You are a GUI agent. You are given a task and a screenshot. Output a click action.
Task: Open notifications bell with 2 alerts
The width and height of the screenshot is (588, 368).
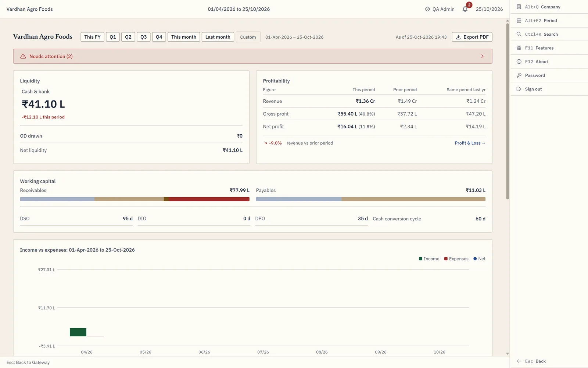(465, 9)
